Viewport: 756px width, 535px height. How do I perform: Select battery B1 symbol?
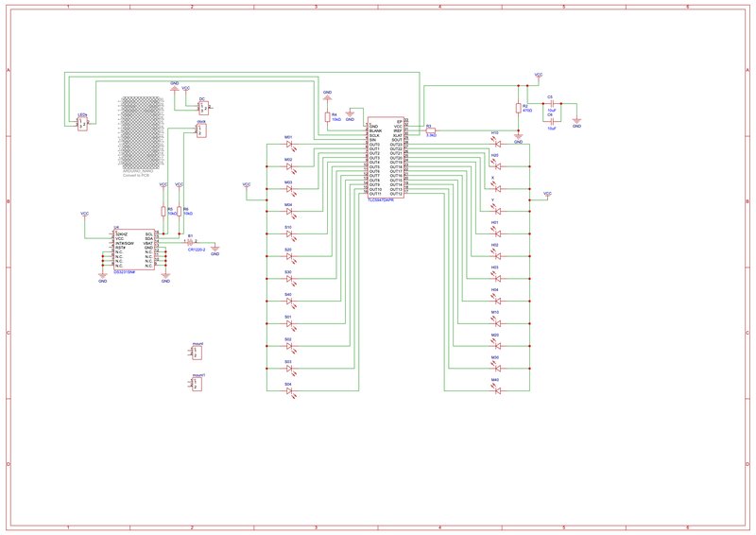[190, 241]
